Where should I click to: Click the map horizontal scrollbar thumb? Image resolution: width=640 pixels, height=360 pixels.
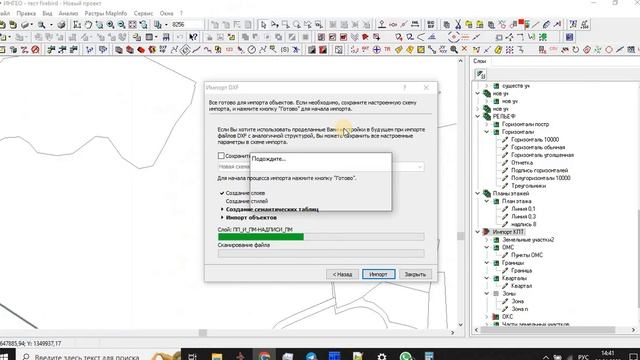(203, 333)
